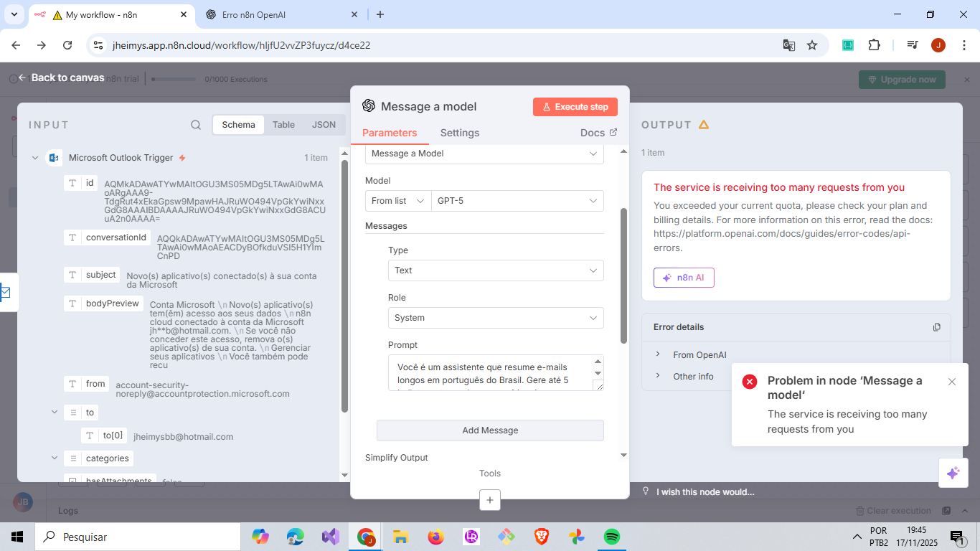Click the Execute step button

(575, 107)
